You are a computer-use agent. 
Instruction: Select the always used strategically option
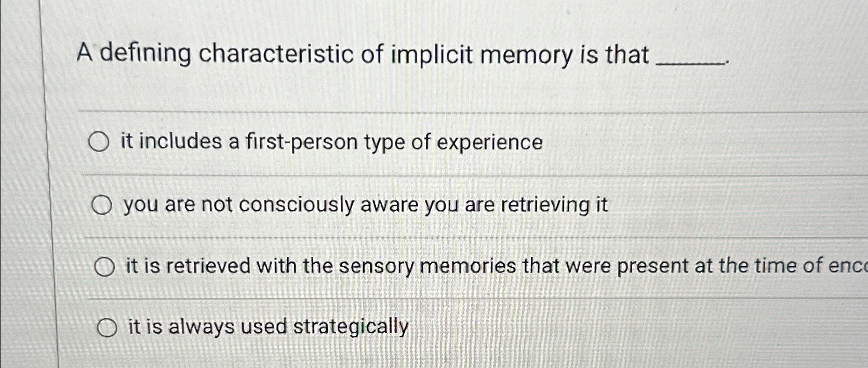[x=107, y=328]
